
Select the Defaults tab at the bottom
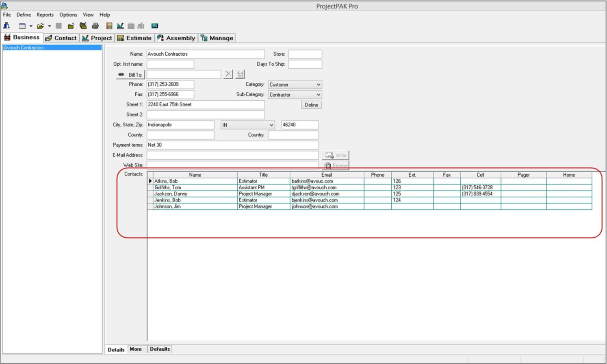pyautogui.click(x=160, y=349)
